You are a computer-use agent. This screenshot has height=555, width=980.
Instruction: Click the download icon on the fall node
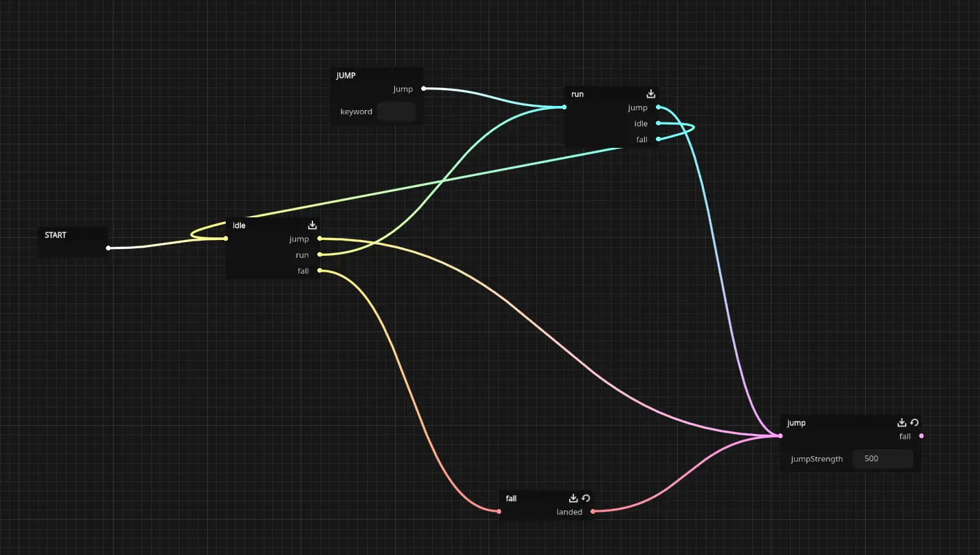point(573,499)
